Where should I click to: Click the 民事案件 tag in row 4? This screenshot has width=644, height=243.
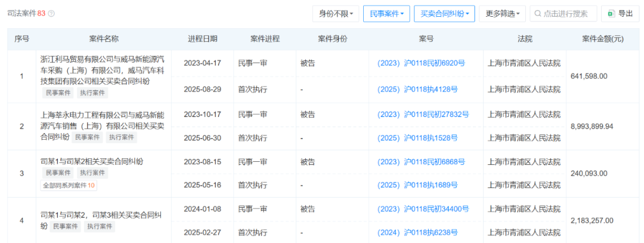65,226
